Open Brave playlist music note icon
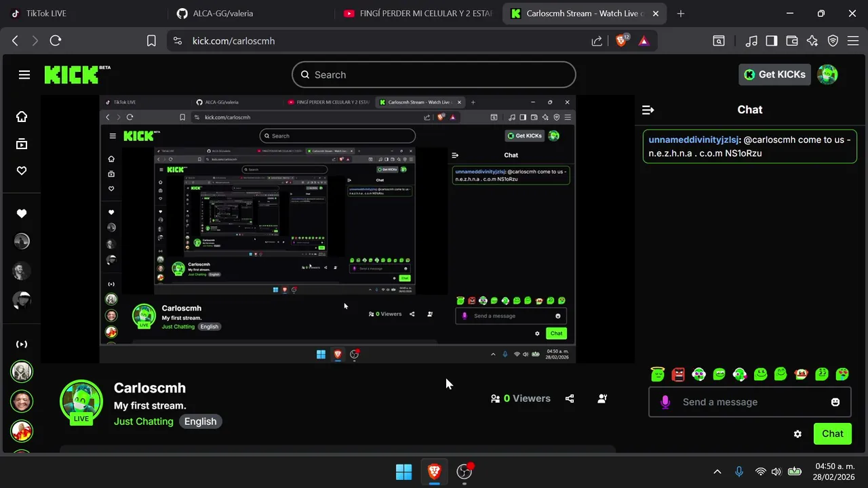 (x=751, y=41)
